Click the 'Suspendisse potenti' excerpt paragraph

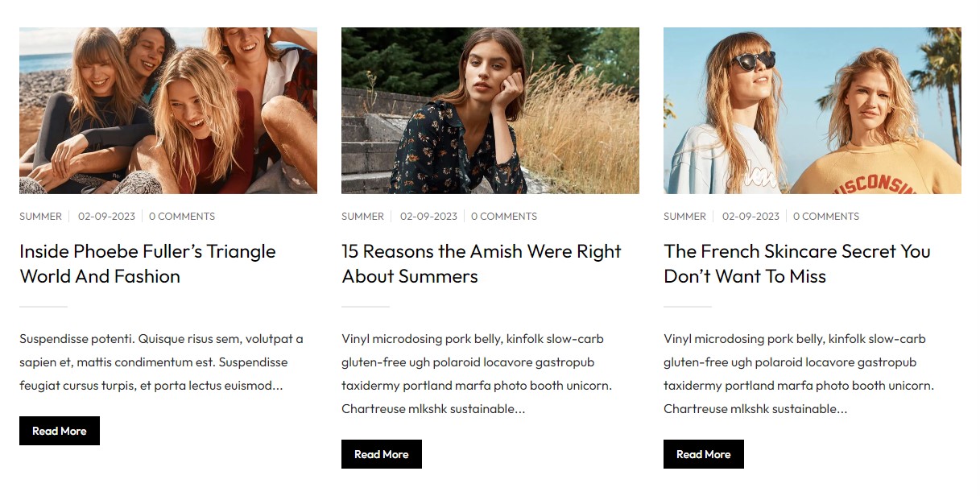point(161,362)
